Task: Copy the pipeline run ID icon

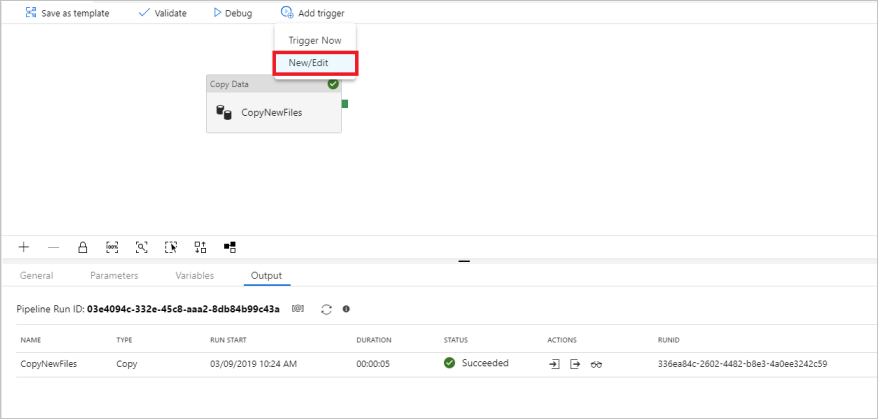Action: click(x=298, y=309)
